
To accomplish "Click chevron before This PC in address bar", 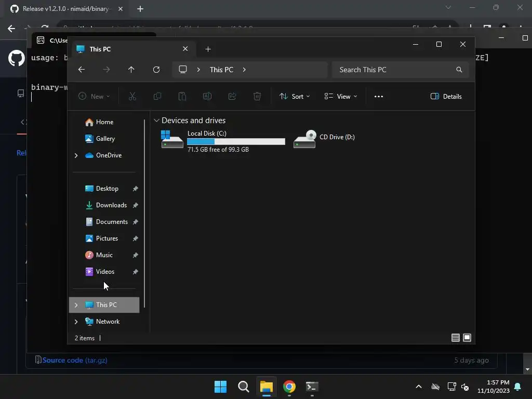I will pyautogui.click(x=198, y=70).
